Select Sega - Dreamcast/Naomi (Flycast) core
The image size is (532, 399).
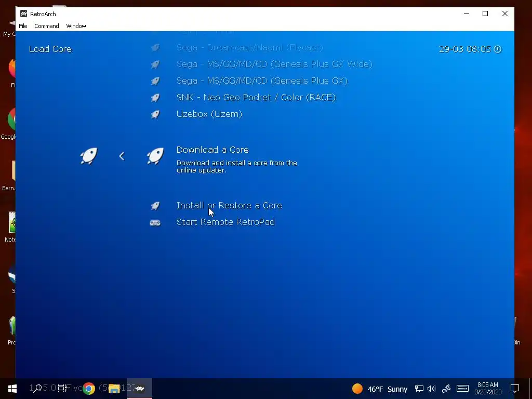tap(250, 47)
